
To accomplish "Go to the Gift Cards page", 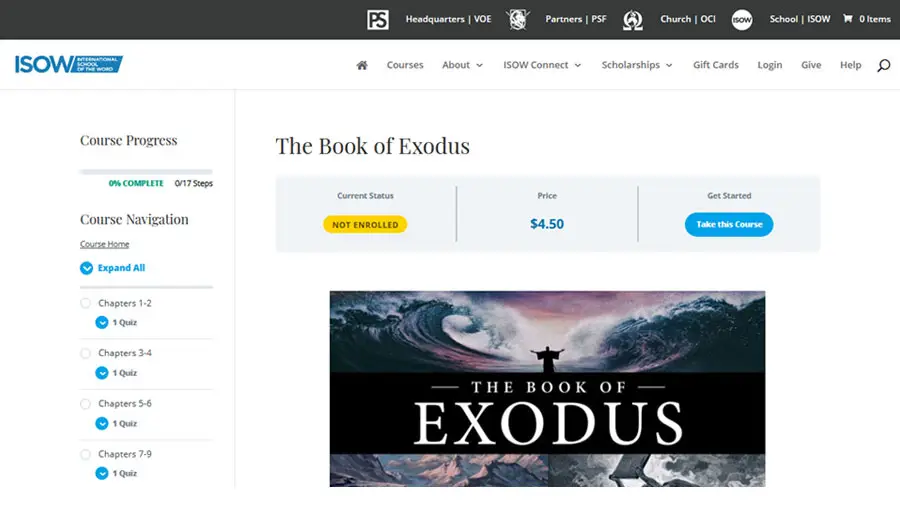I will tap(716, 65).
